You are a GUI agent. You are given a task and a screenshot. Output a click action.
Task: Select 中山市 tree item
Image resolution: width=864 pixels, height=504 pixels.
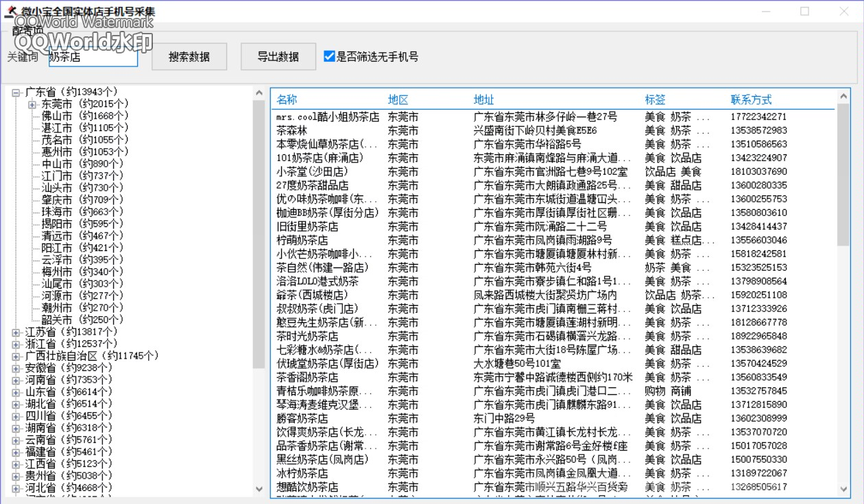pos(82,164)
